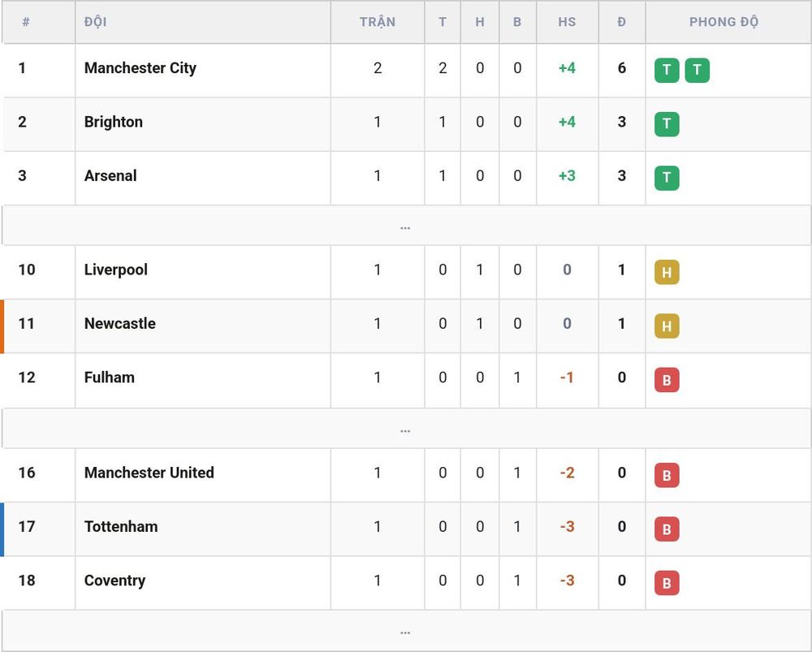Click the HS column header
Image resolution: width=812 pixels, height=652 pixels.
click(567, 22)
